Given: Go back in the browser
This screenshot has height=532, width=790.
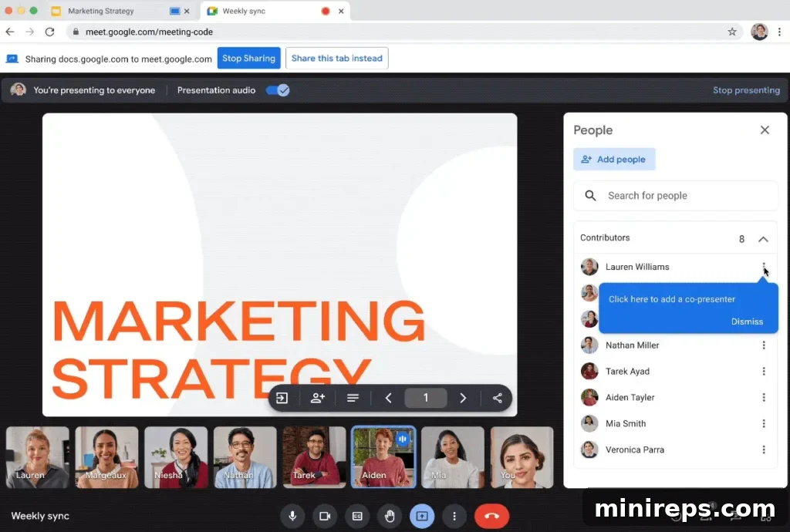Looking at the screenshot, I should click(10, 32).
